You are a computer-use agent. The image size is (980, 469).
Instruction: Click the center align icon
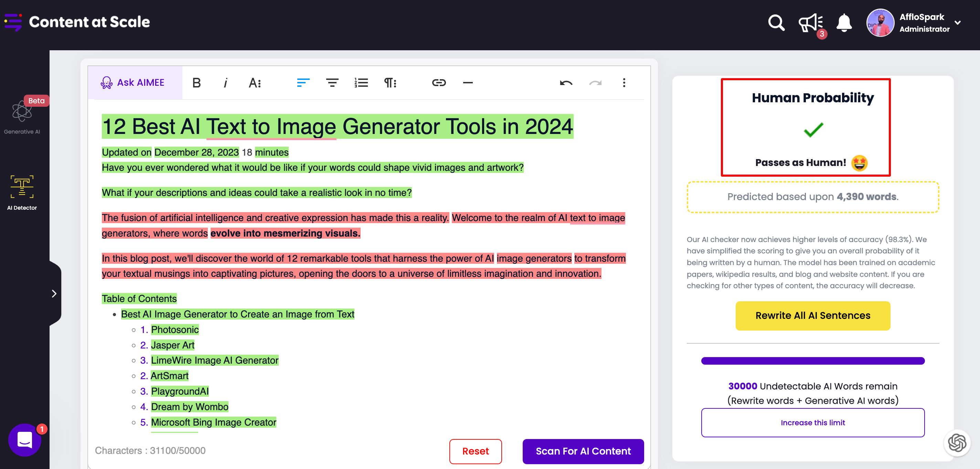(332, 83)
